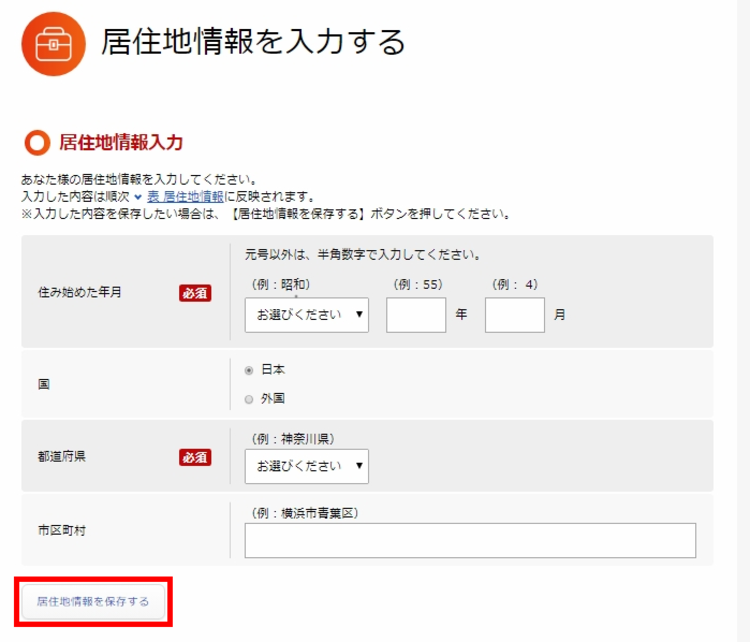Click the 市区町村 row label
750x642 pixels.
tap(62, 530)
